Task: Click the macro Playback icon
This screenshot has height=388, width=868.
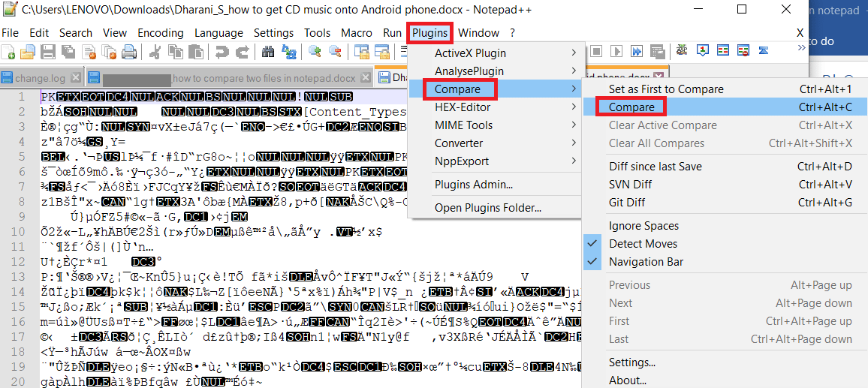Action: [x=616, y=51]
